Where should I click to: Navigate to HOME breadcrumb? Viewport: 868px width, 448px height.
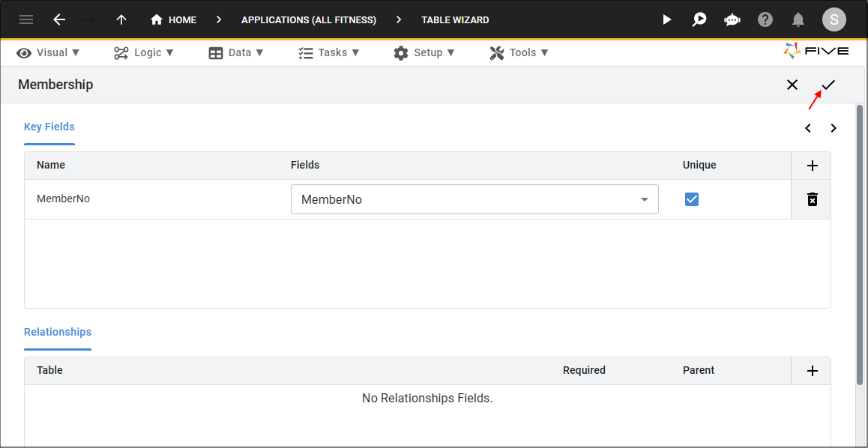click(174, 20)
